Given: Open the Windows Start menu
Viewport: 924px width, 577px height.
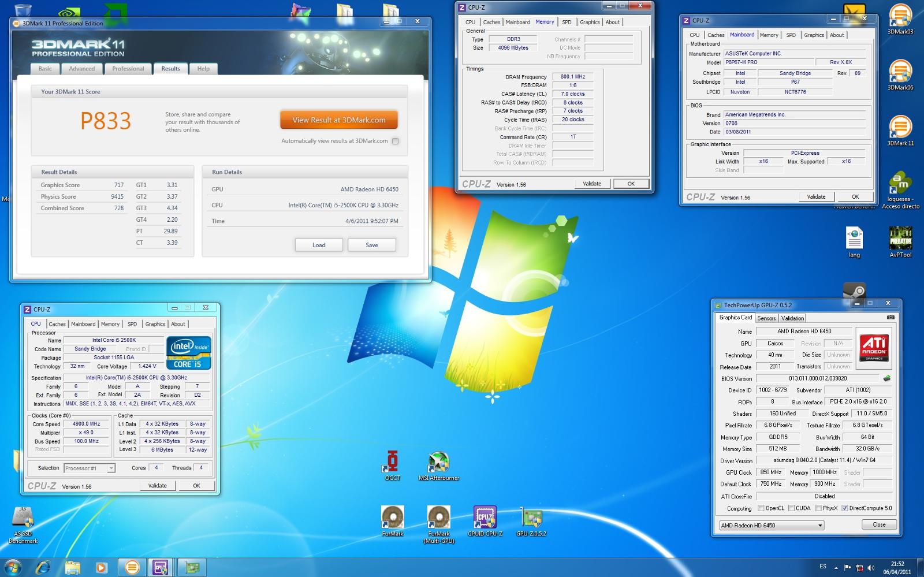Looking at the screenshot, I should [x=13, y=567].
